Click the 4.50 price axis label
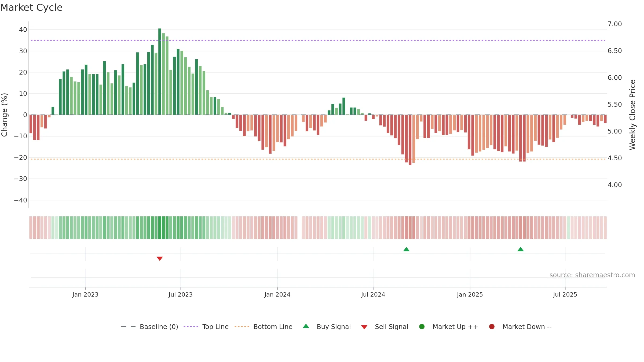 click(615, 158)
